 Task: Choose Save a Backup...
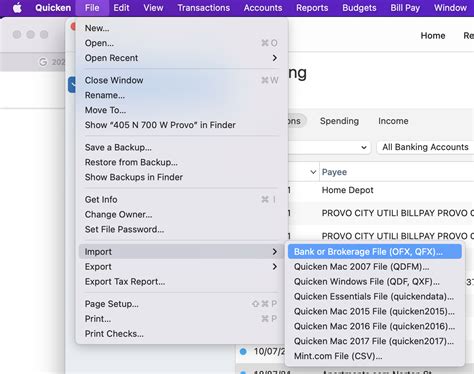click(182, 147)
